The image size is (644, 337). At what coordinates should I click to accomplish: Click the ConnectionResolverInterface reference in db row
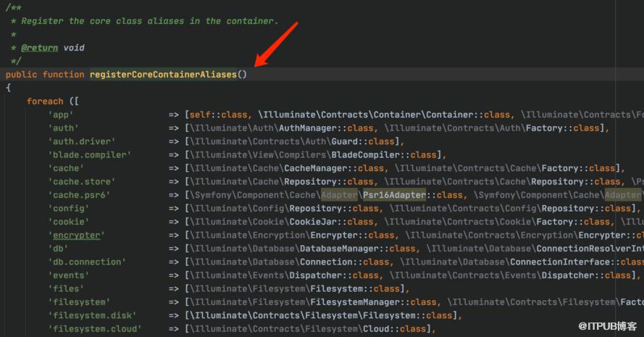click(590, 249)
